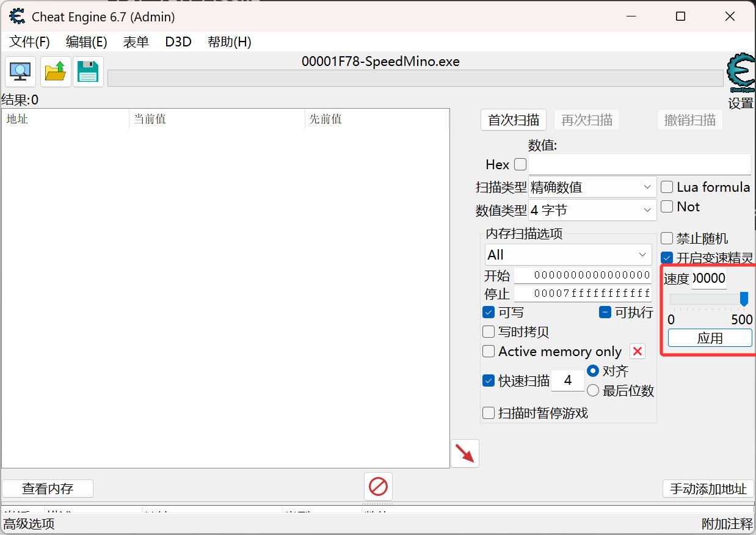The image size is (756, 535).
Task: Click the Cheat Engine title bar icon
Action: point(17,16)
